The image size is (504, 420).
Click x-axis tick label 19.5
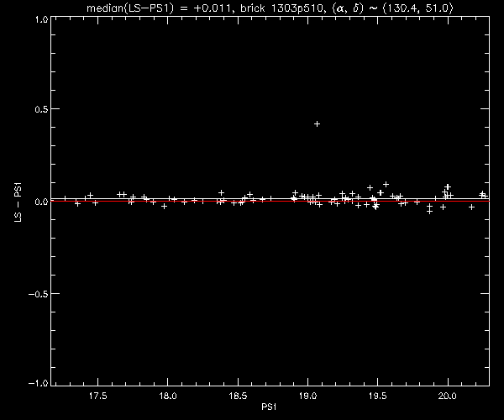click(x=378, y=396)
